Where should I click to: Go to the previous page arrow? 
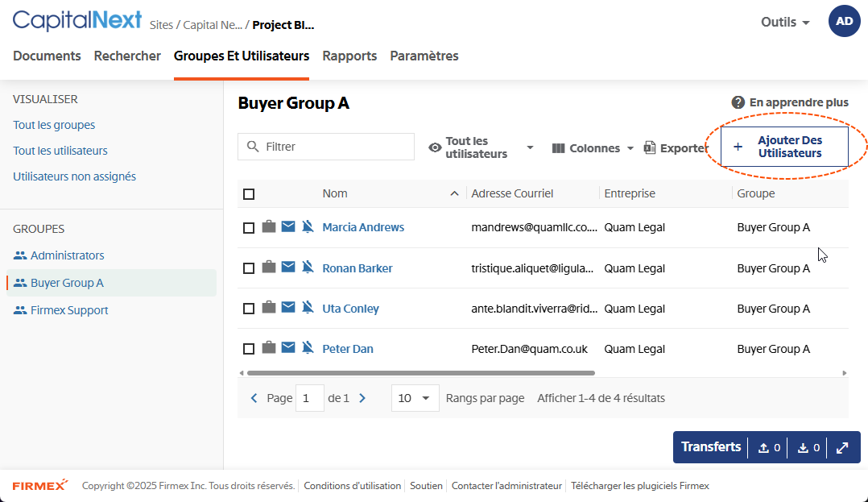(x=254, y=398)
